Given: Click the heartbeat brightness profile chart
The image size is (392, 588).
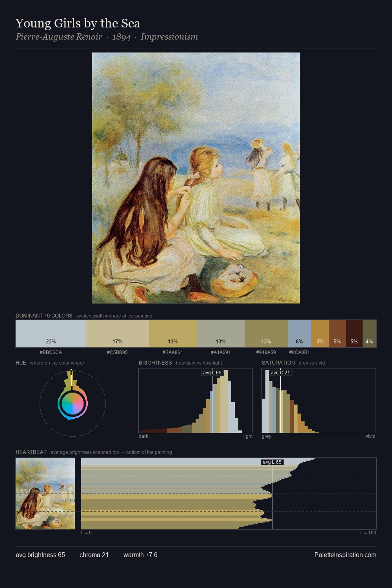Looking at the screenshot, I should [229, 494].
